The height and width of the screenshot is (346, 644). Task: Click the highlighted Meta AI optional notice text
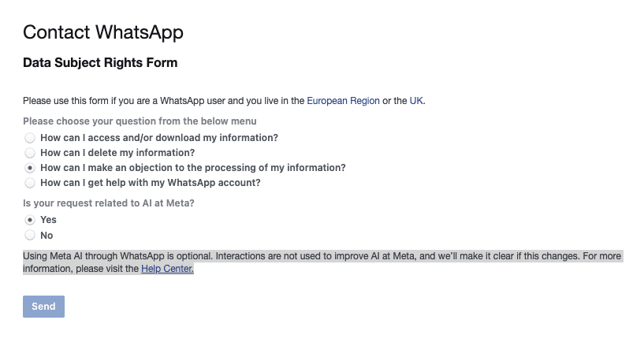point(323,262)
